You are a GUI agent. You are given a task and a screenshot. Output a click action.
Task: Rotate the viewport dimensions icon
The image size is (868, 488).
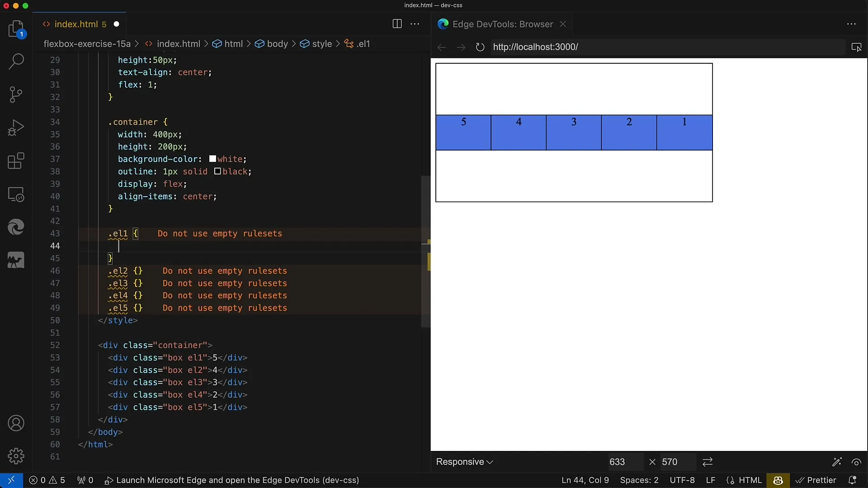point(708,462)
